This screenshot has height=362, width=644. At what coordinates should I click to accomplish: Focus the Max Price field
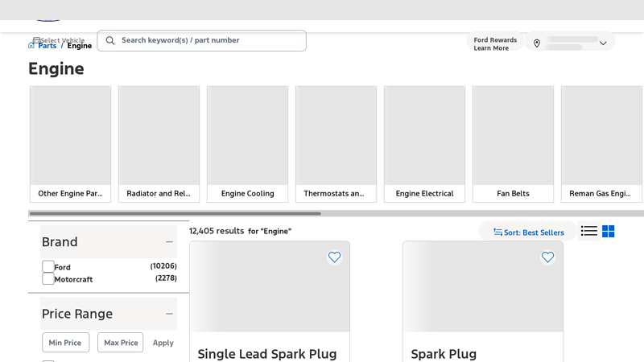120,343
